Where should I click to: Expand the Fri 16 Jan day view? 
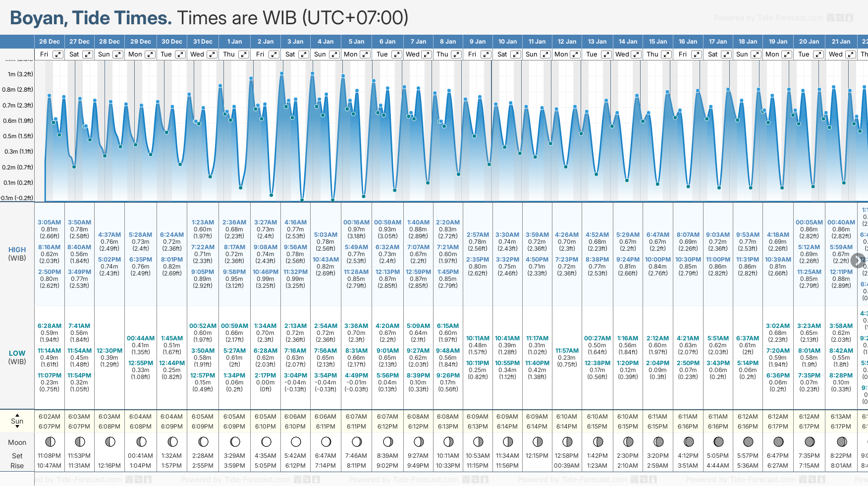click(x=696, y=54)
